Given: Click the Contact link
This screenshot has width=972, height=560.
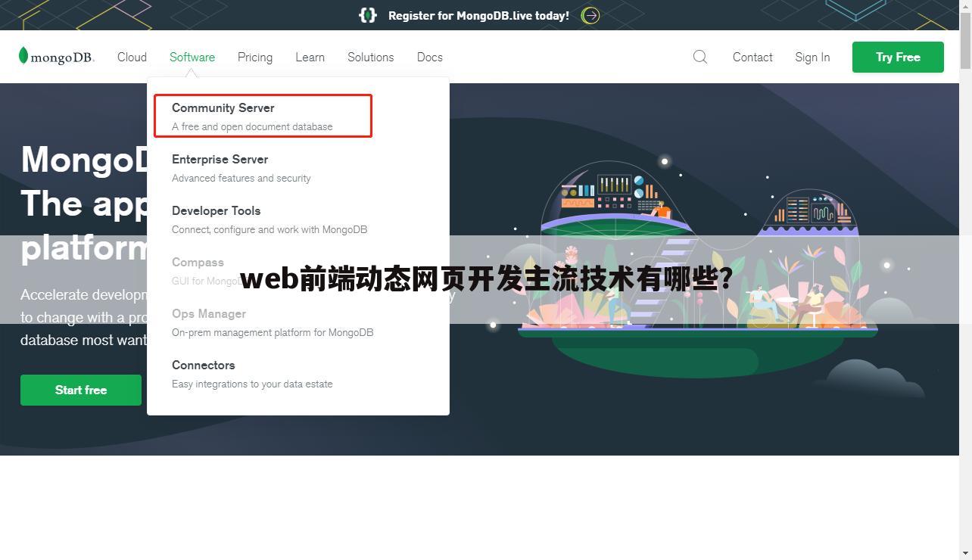Looking at the screenshot, I should point(752,57).
